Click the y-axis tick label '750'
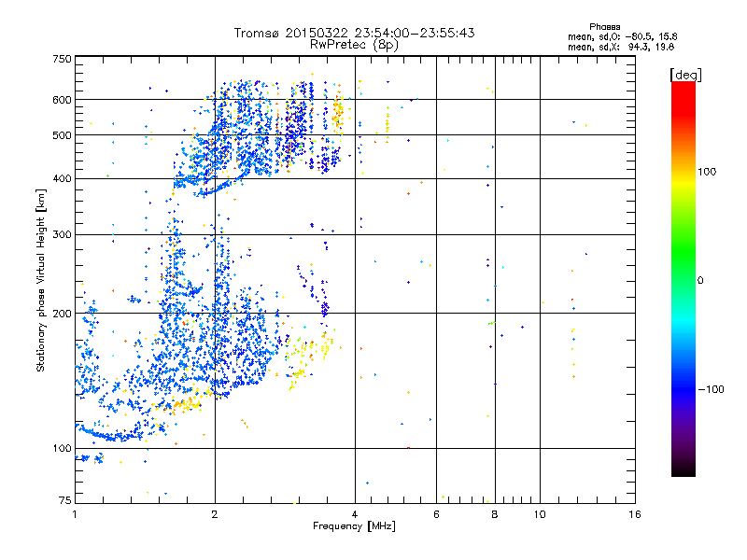This screenshot has width=747, height=560. 62,59
